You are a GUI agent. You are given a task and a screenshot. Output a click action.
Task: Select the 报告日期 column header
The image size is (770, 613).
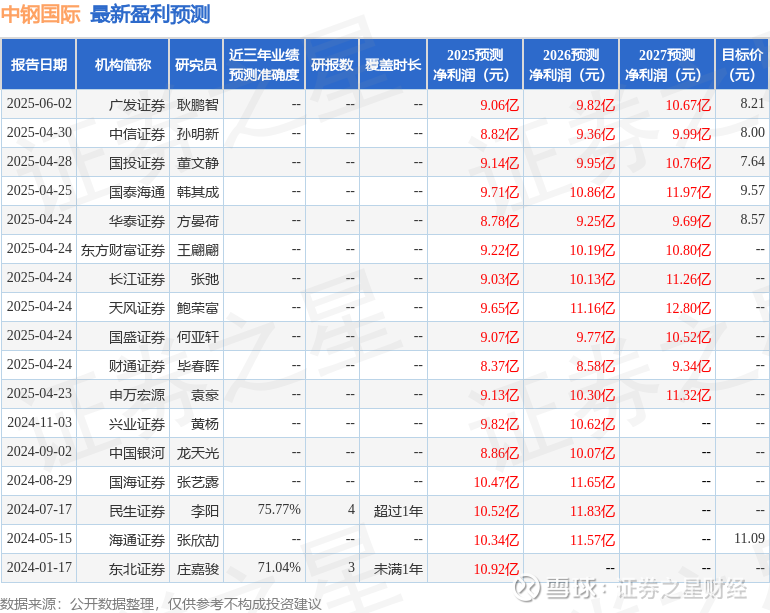pos(39,64)
